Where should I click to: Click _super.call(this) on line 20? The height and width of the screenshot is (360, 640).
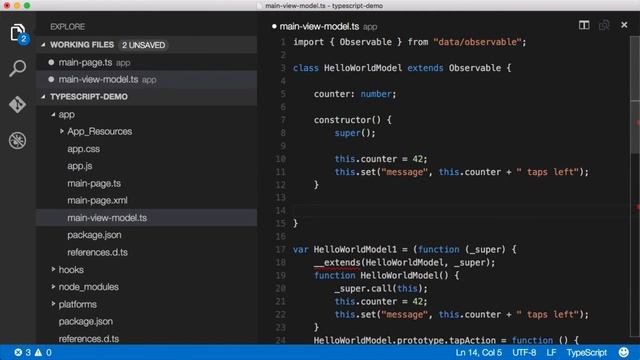[x=381, y=289]
